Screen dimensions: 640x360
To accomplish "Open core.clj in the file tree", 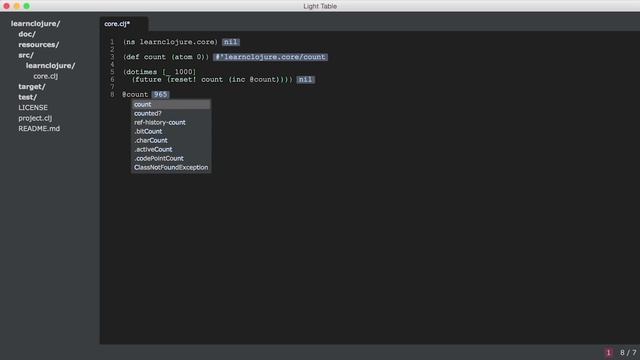I will coord(46,76).
